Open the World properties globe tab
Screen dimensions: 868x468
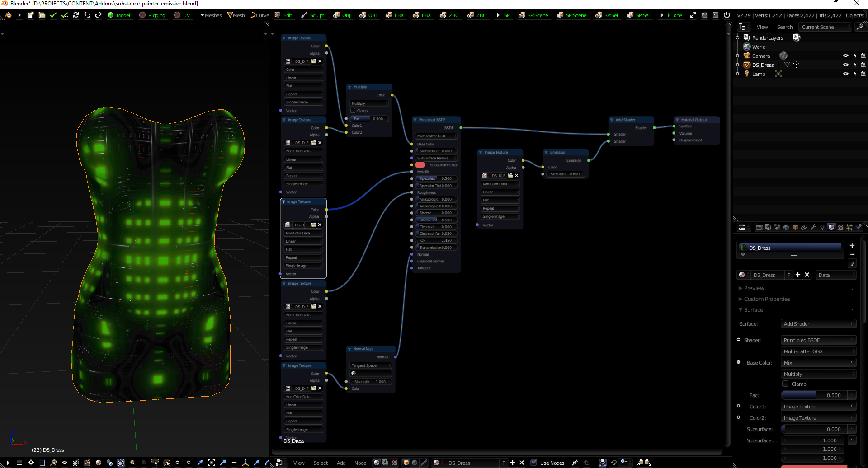click(x=786, y=227)
